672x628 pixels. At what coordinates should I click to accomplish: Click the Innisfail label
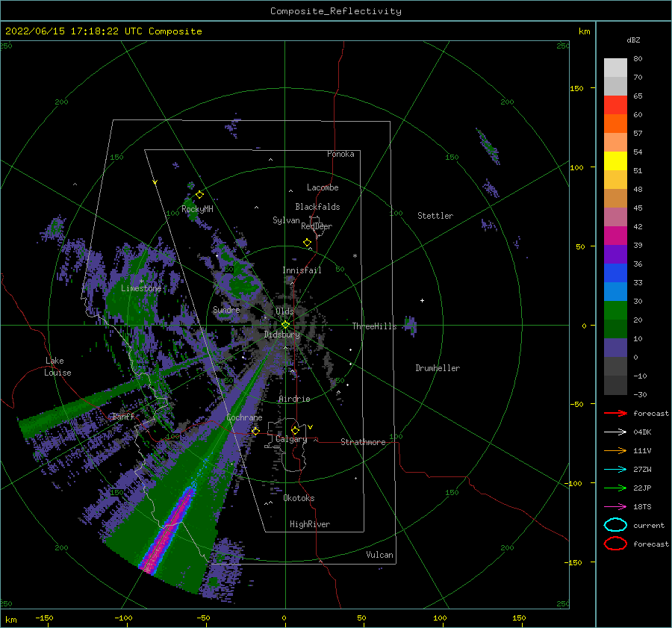pos(302,270)
